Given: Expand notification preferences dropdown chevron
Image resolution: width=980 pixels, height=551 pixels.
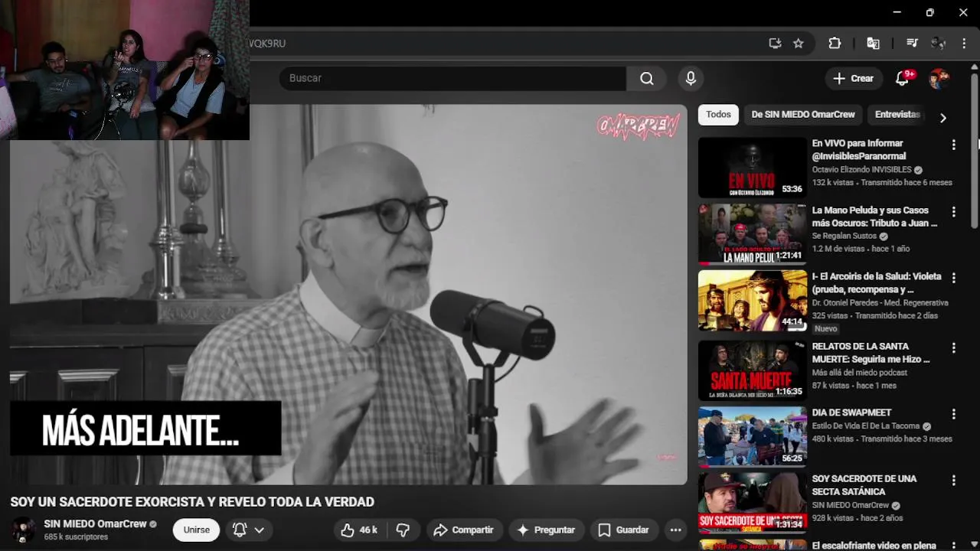Looking at the screenshot, I should pos(260,530).
